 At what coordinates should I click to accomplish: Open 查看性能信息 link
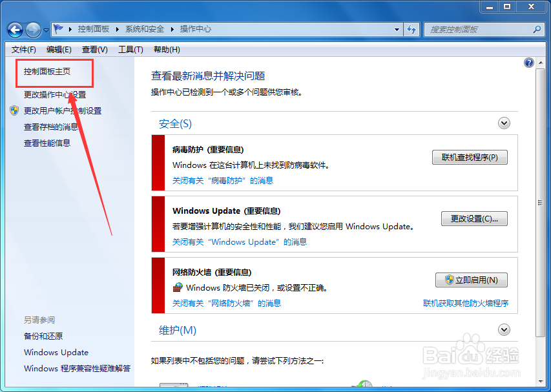coord(47,143)
